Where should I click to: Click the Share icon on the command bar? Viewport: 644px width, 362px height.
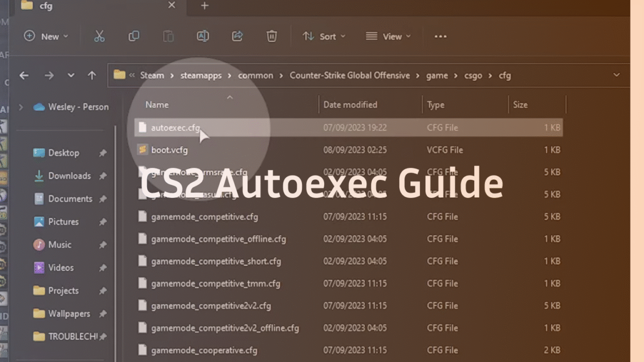pos(237,36)
